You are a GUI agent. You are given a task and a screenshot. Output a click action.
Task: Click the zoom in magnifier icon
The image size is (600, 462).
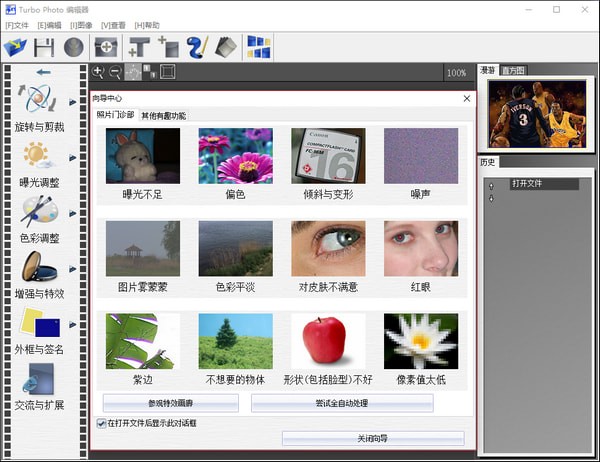pyautogui.click(x=98, y=72)
